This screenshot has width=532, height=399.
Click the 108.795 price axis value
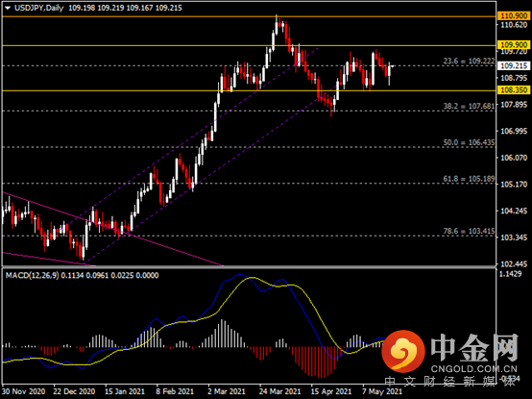514,78
